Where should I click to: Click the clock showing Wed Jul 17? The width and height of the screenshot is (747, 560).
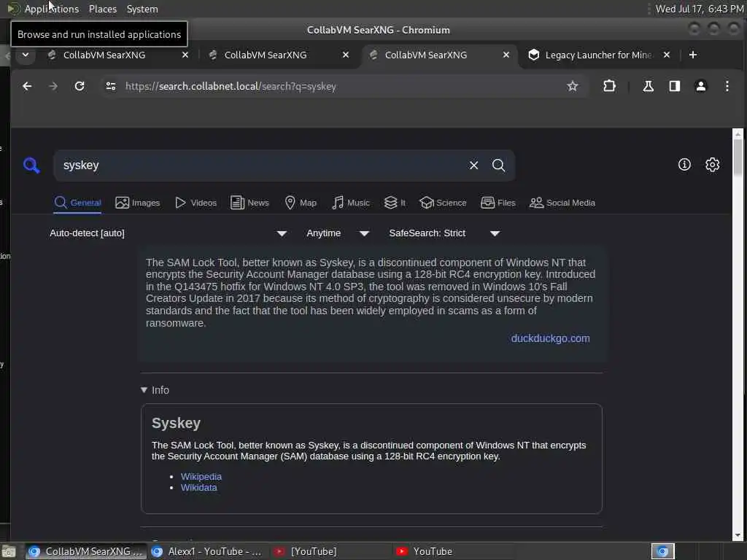(700, 9)
